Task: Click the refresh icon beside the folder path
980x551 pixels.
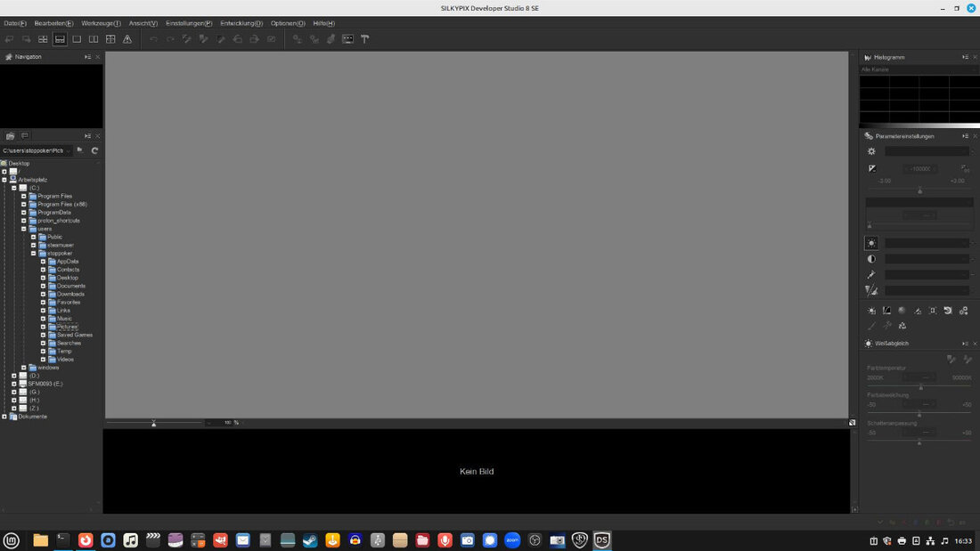Action: coord(94,150)
